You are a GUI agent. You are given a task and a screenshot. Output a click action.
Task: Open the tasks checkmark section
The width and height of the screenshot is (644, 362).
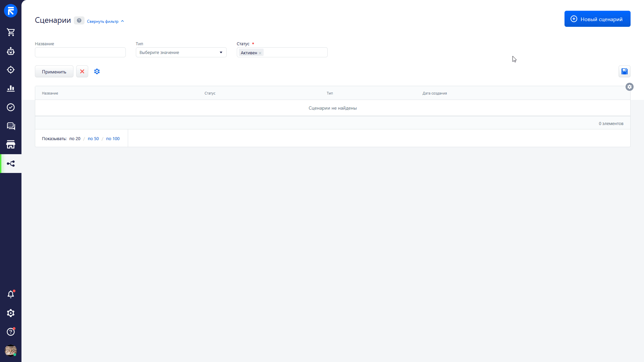pos(11,107)
